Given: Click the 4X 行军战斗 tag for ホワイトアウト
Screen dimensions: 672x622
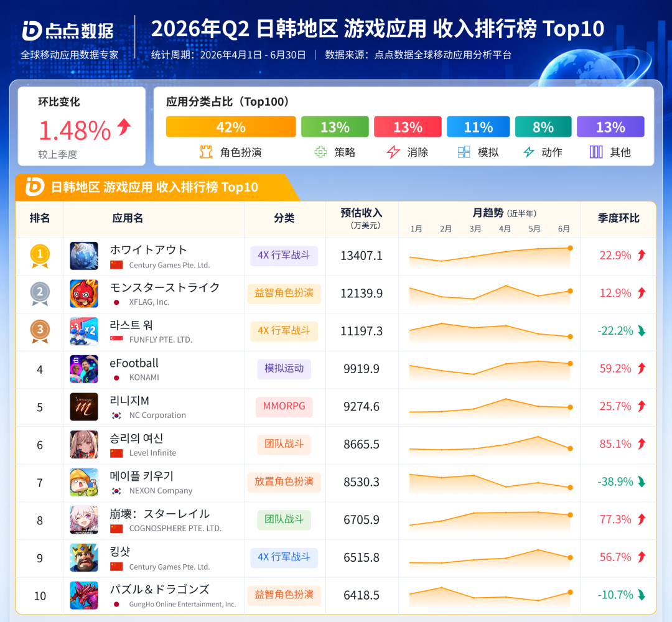Looking at the screenshot, I should point(284,256).
